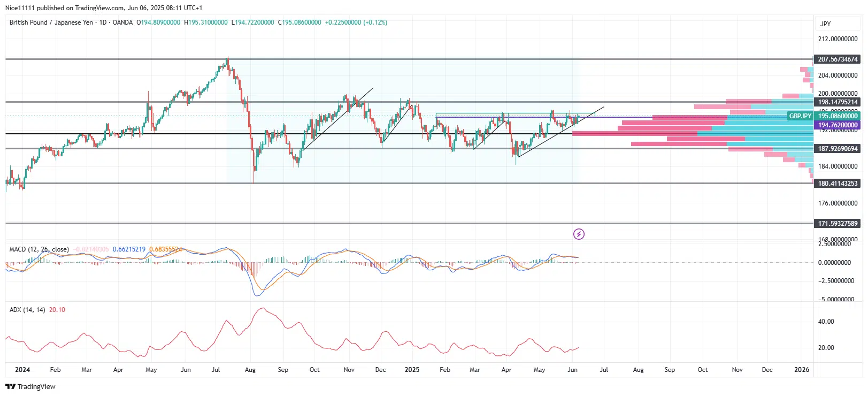Click the purple lightning bolt event icon

tap(579, 234)
